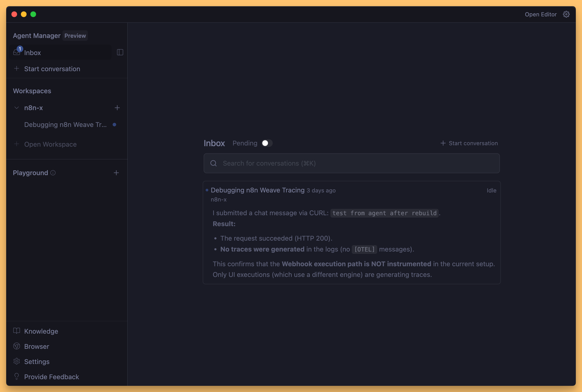
Task: Click the Provide Feedback lightbulb item
Action: point(51,377)
